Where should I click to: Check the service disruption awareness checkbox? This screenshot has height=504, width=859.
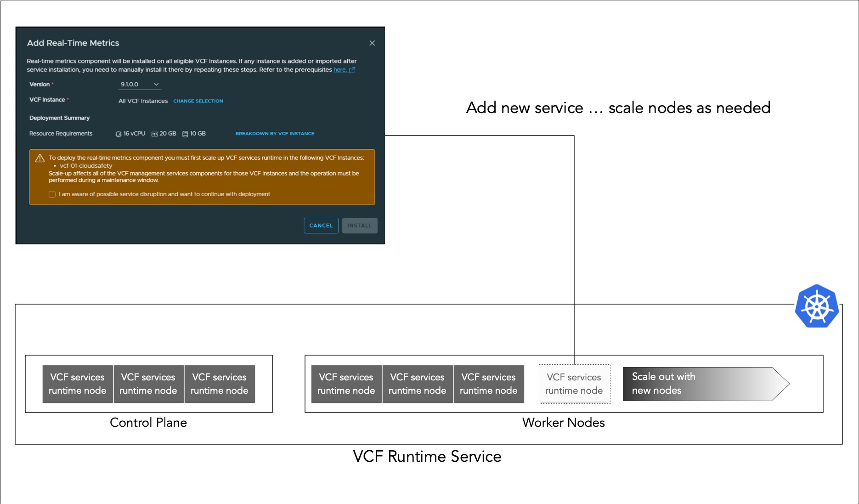click(x=52, y=194)
